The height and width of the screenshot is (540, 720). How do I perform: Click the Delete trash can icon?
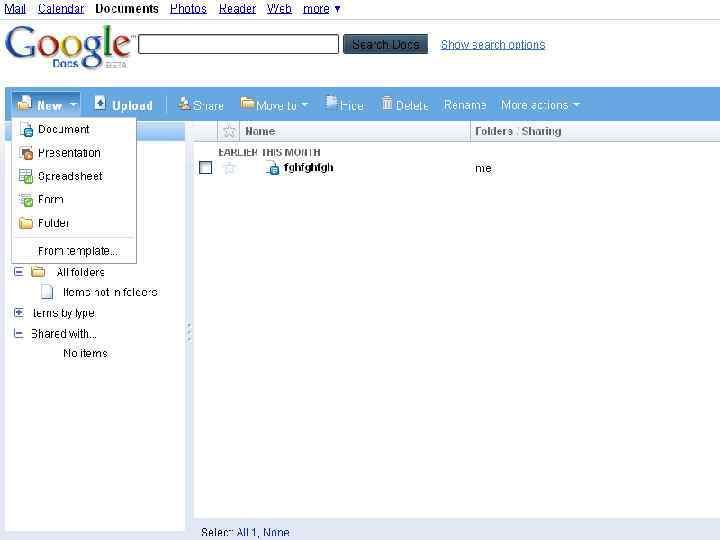coord(387,103)
